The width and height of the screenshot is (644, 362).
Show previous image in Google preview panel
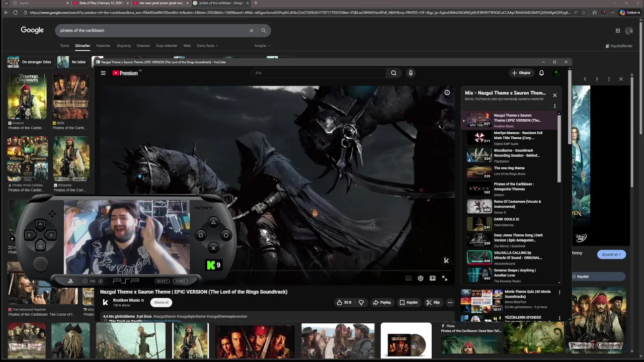pyautogui.click(x=585, y=79)
